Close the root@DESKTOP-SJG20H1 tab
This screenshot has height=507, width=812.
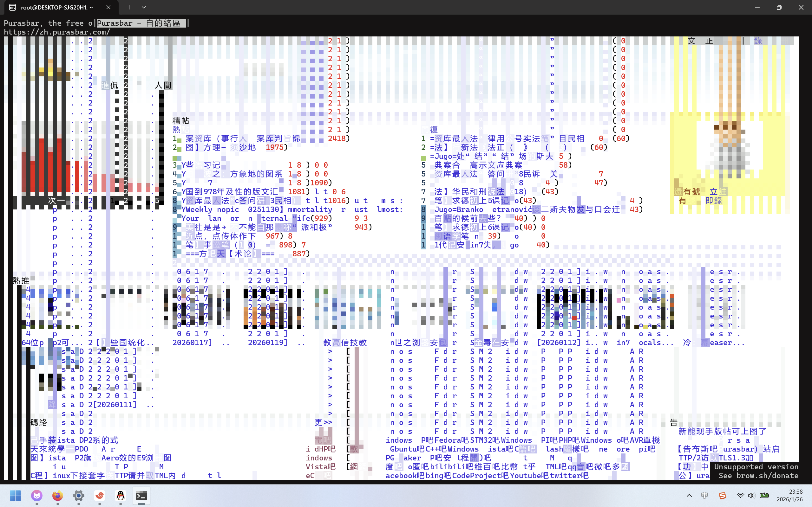tap(108, 7)
